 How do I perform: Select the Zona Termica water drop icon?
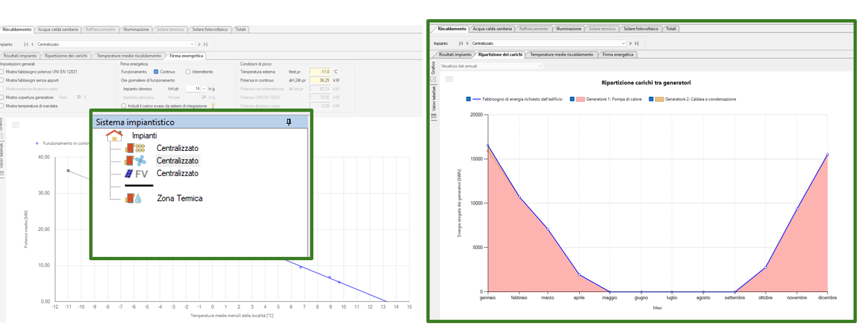(134, 198)
